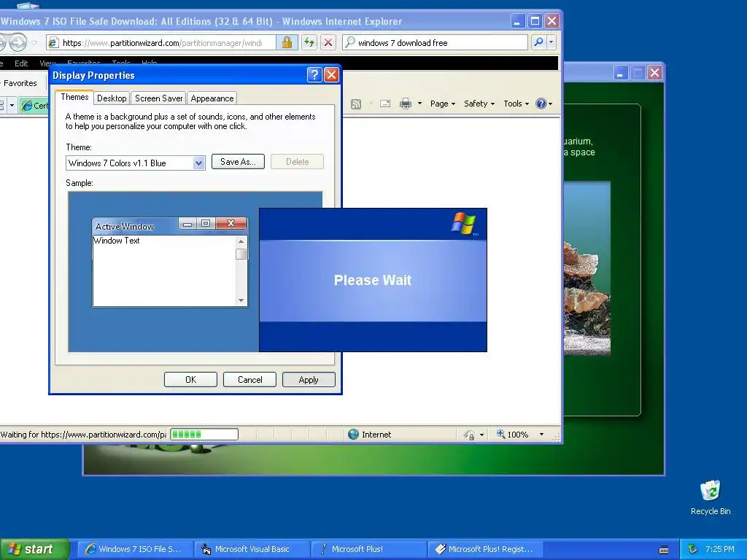Viewport: 747px width, 560px height.
Task: Click the keyboard icon in system tray
Action: pos(664,550)
